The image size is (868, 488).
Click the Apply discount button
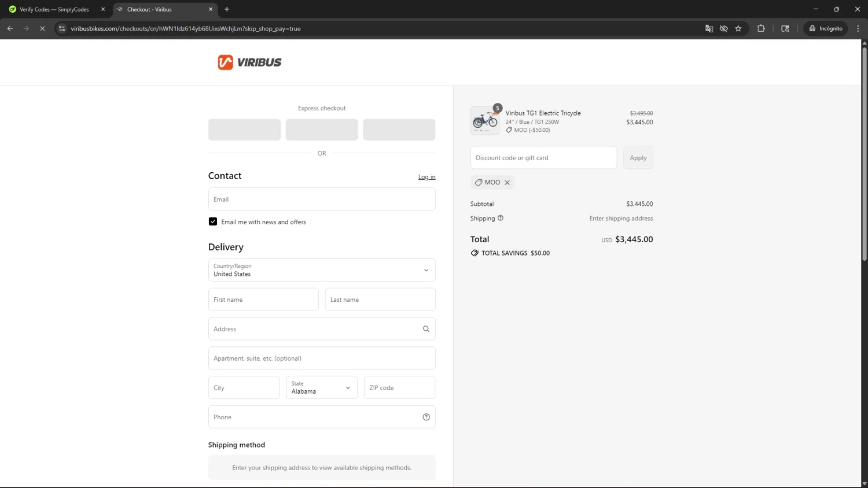point(638,157)
